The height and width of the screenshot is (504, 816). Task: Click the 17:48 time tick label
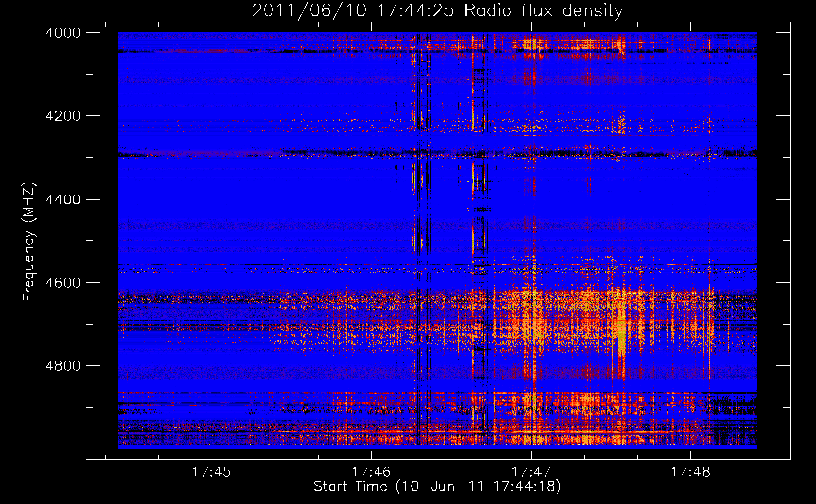point(690,472)
